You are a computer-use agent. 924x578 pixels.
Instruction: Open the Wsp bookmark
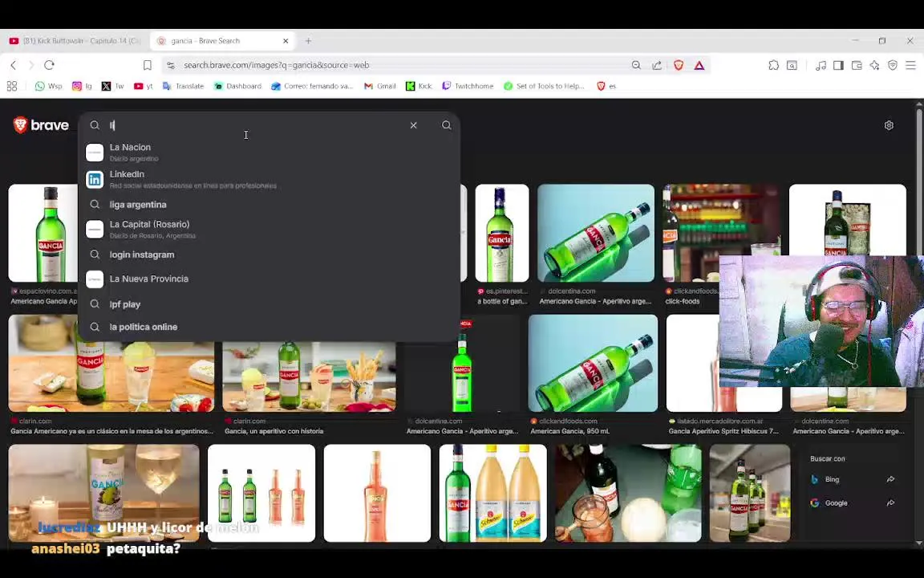pyautogui.click(x=48, y=86)
